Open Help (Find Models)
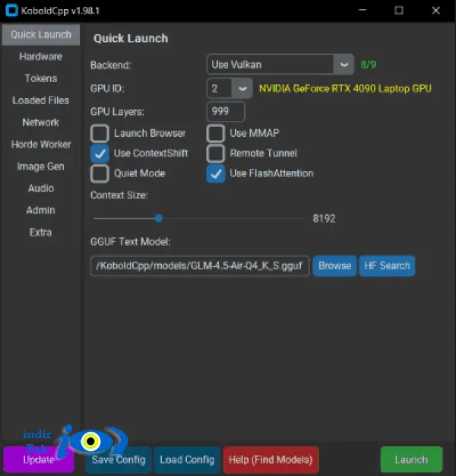Image resolution: width=456 pixels, height=476 pixels. 271,459
